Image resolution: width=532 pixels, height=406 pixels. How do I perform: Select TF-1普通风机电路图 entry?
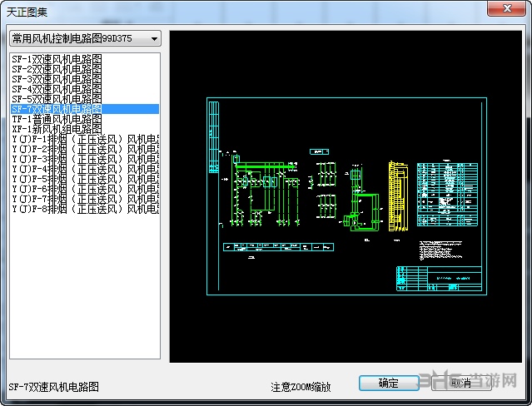tap(57, 119)
